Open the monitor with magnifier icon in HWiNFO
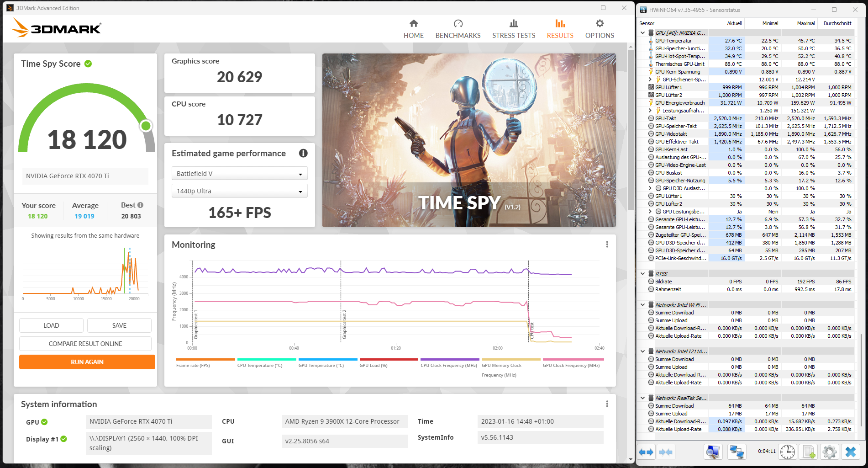868x468 pixels. (x=713, y=452)
